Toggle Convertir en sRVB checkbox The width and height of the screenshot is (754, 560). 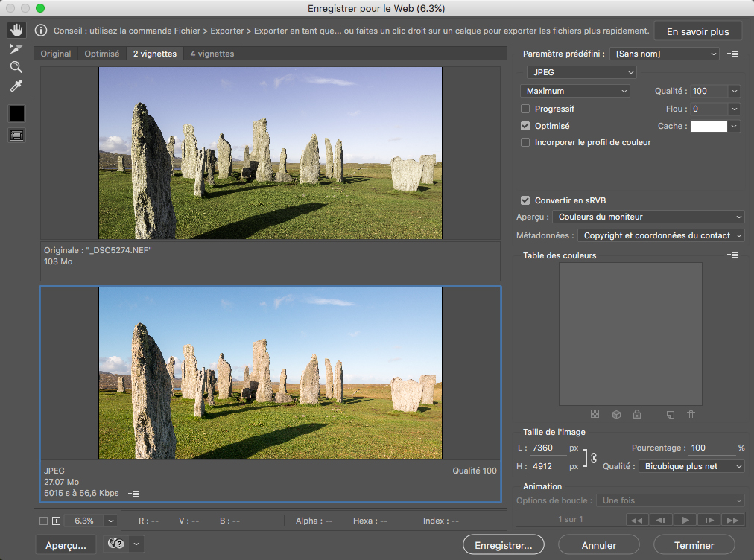(x=525, y=200)
